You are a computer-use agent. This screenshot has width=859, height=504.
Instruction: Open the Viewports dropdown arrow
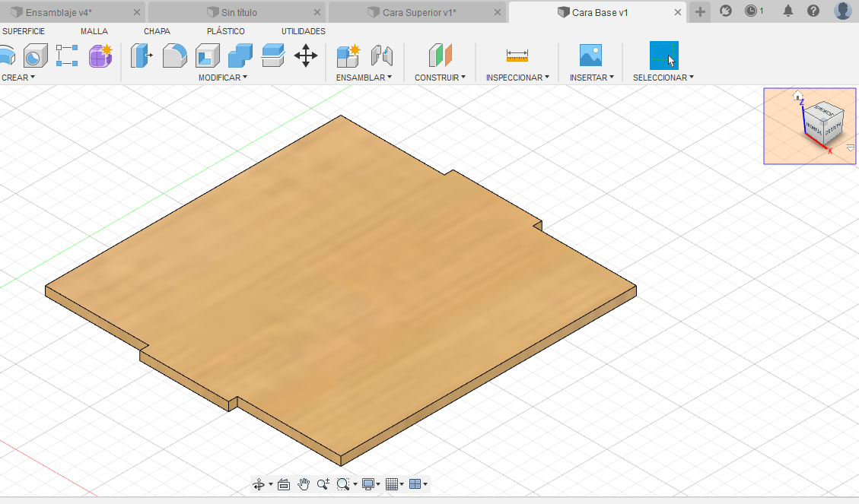pos(425,484)
